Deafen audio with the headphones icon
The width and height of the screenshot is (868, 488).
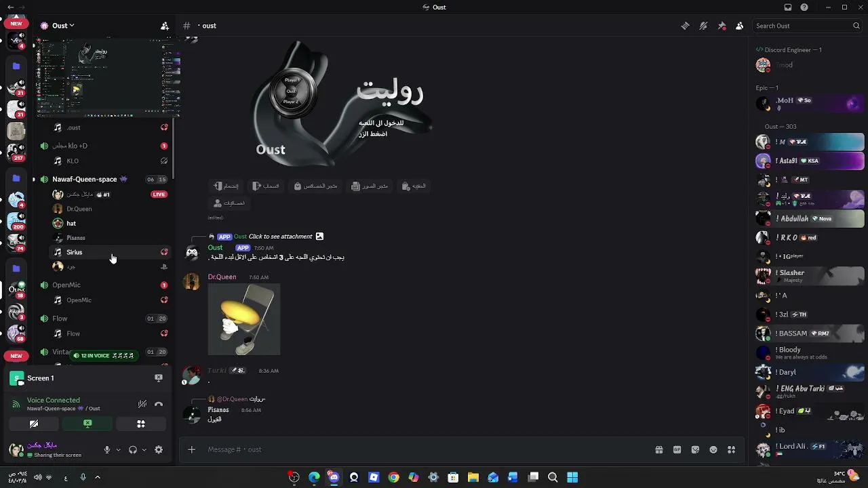point(133,449)
